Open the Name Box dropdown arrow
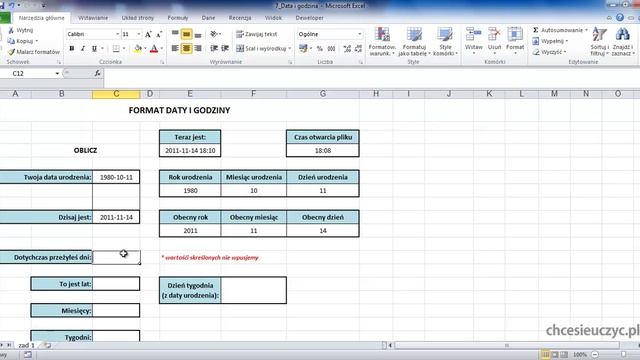 click(x=57, y=73)
